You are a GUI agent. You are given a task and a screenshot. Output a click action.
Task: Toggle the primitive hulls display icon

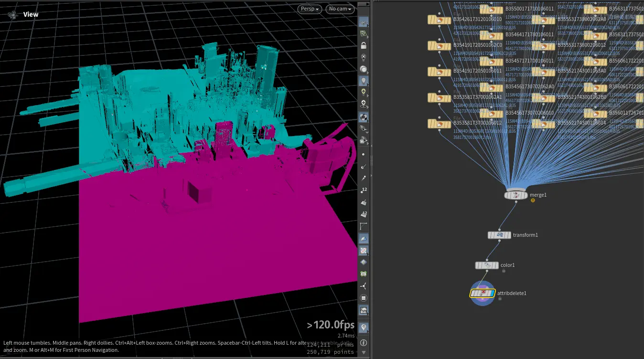pos(364,226)
